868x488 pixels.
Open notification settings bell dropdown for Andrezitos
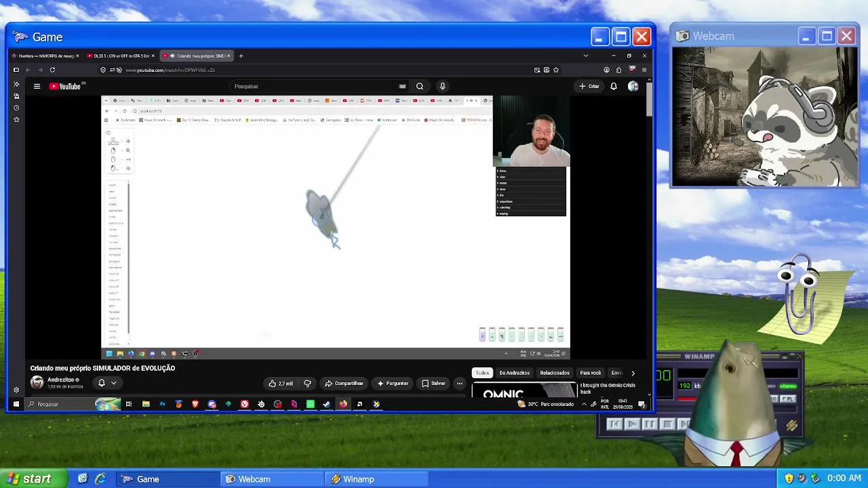click(x=107, y=383)
